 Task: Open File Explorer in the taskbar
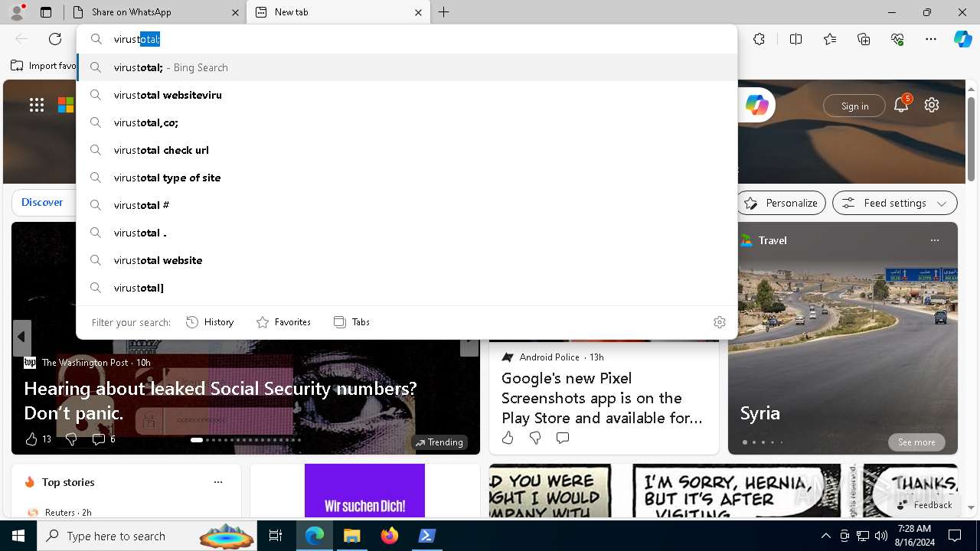pyautogui.click(x=352, y=536)
